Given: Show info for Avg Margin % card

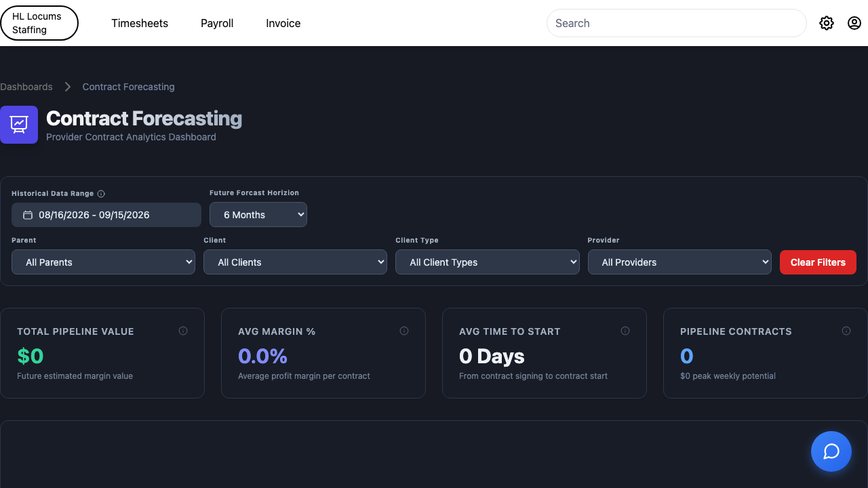Looking at the screenshot, I should (404, 331).
